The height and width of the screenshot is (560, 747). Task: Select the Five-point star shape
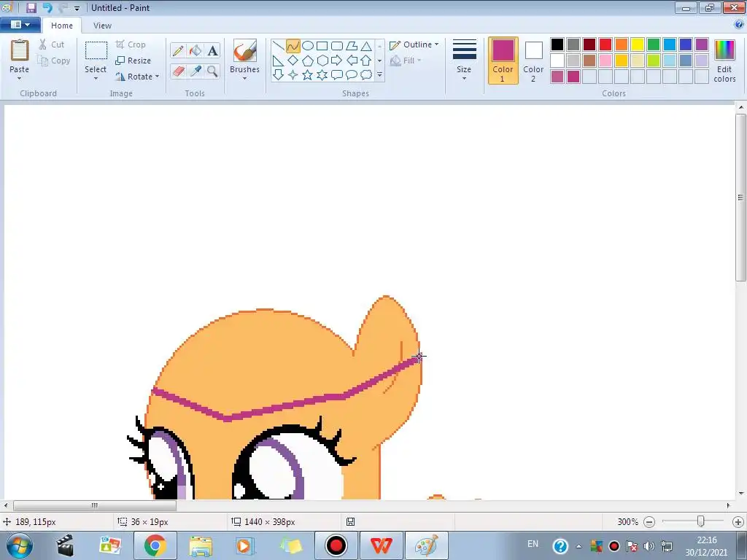tap(308, 75)
